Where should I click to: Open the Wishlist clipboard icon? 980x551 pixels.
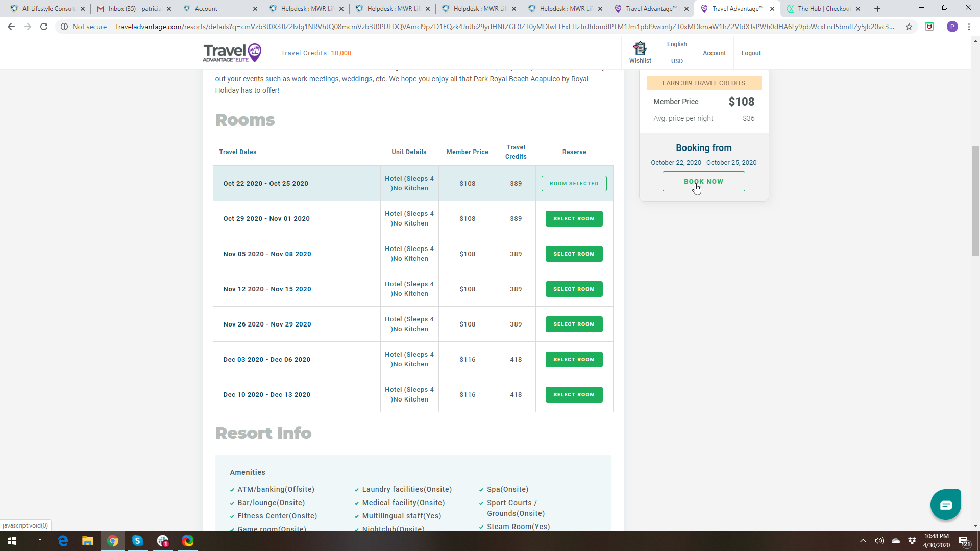tap(640, 49)
